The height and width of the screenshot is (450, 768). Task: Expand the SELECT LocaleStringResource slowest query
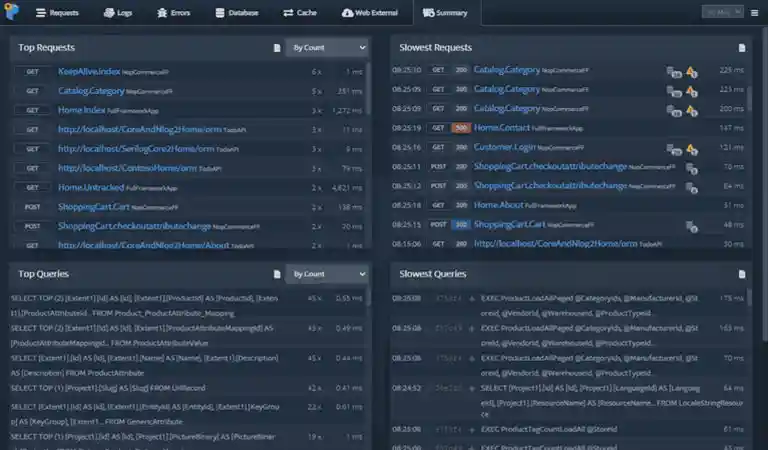tap(472, 388)
